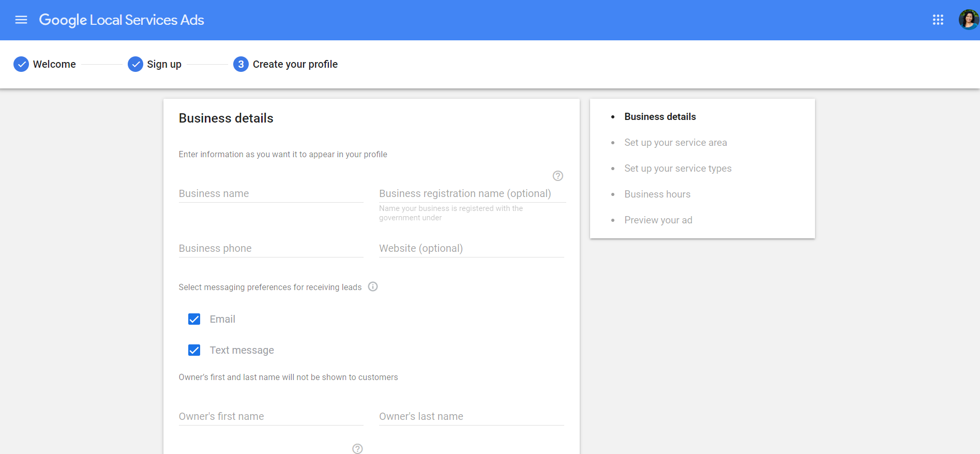Screen dimensions: 980x454
Task: Click the step 3 number badge
Action: [x=241, y=64]
